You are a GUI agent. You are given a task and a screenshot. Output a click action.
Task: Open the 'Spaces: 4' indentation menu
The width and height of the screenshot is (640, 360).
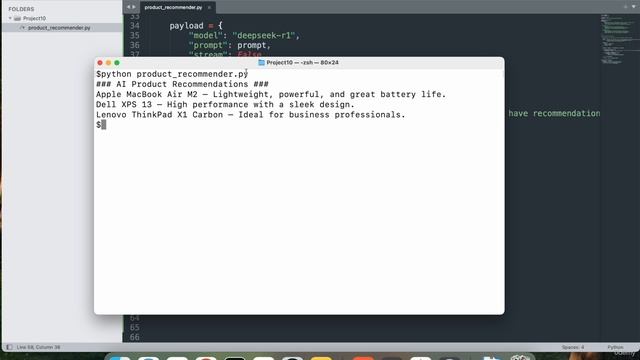pyautogui.click(x=573, y=347)
